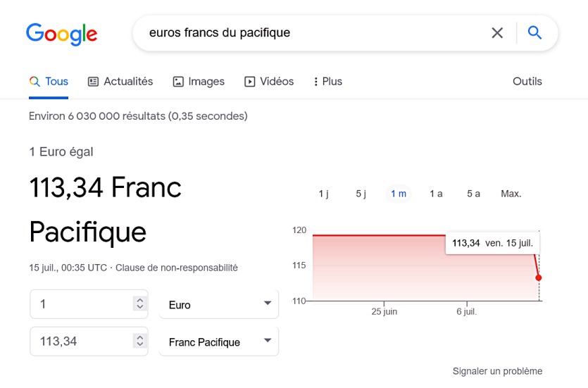Image resolution: width=588 pixels, height=388 pixels.
Task: Open the Vidéos tab
Action: tap(269, 81)
